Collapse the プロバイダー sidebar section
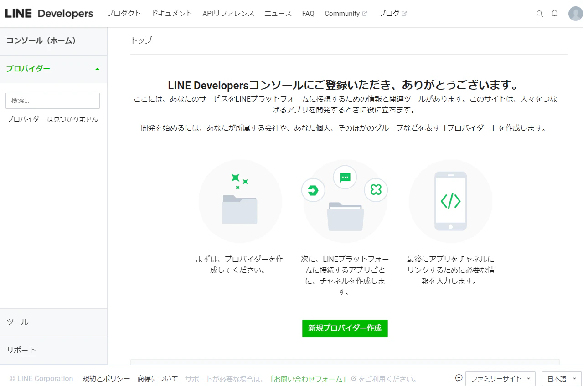Screen dimensions: 583x392 tap(53, 69)
